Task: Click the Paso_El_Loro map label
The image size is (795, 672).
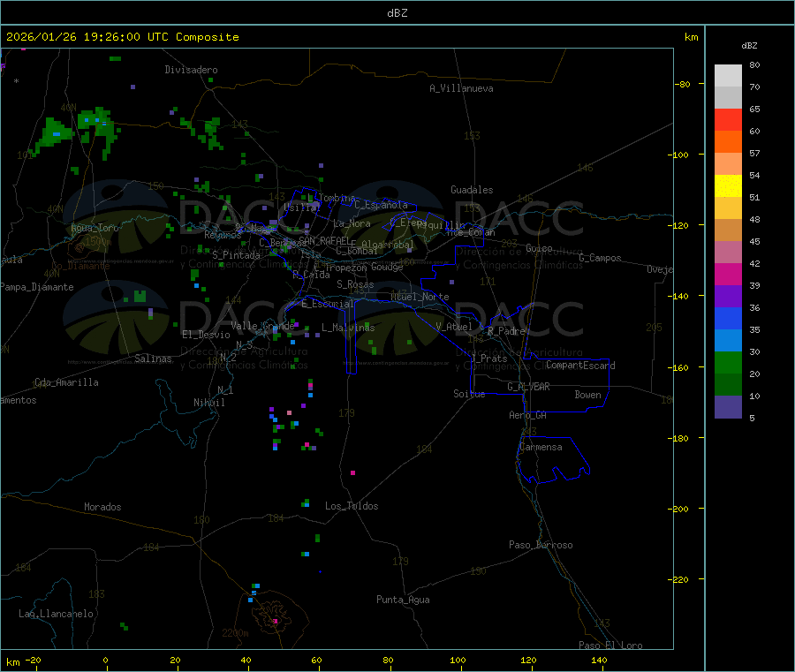Action: tap(611, 646)
